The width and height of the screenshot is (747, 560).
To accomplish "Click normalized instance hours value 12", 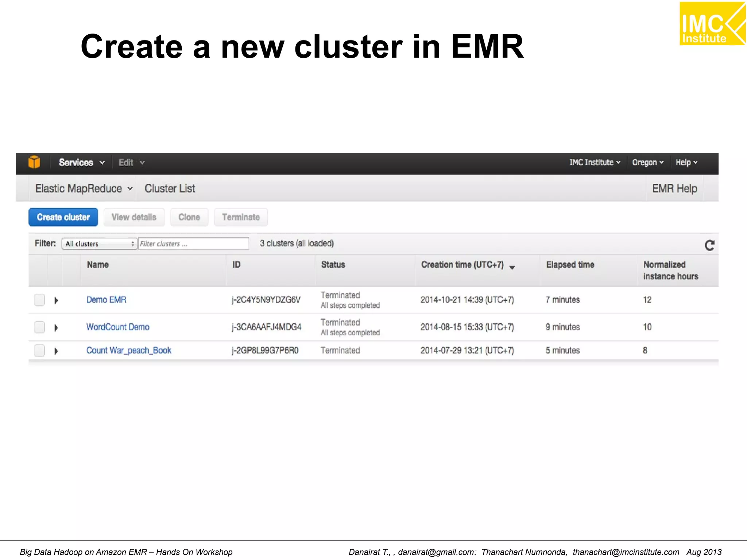I will point(647,300).
